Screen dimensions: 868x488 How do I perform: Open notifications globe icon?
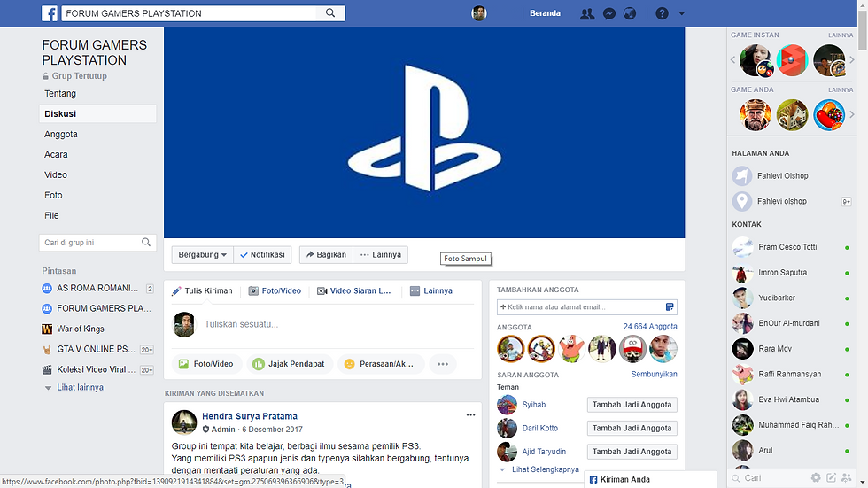pos(630,14)
